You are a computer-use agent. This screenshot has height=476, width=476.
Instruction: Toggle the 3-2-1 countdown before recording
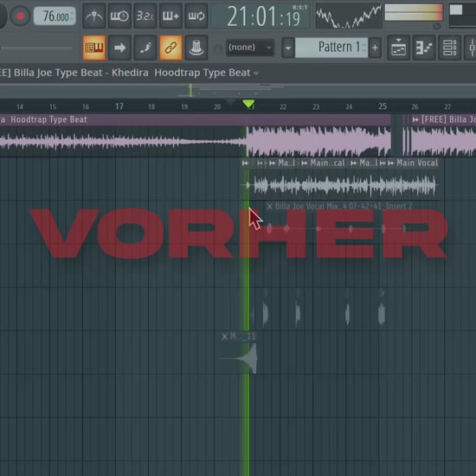(145, 16)
